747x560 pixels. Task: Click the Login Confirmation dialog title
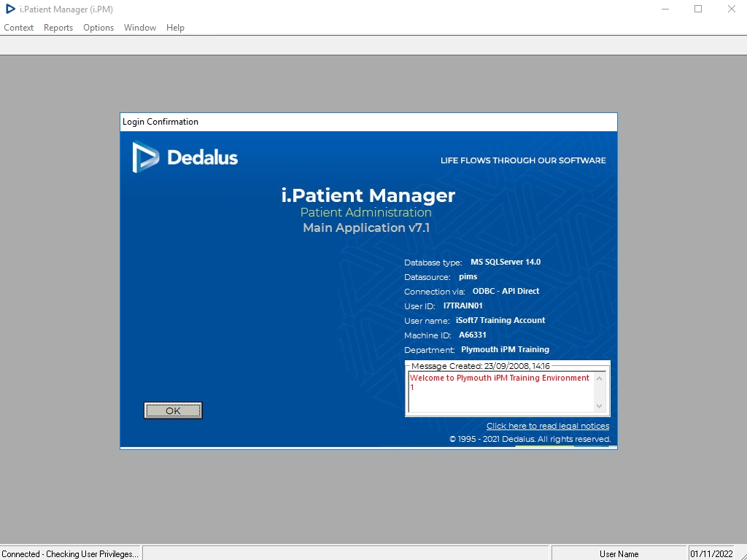(x=160, y=122)
